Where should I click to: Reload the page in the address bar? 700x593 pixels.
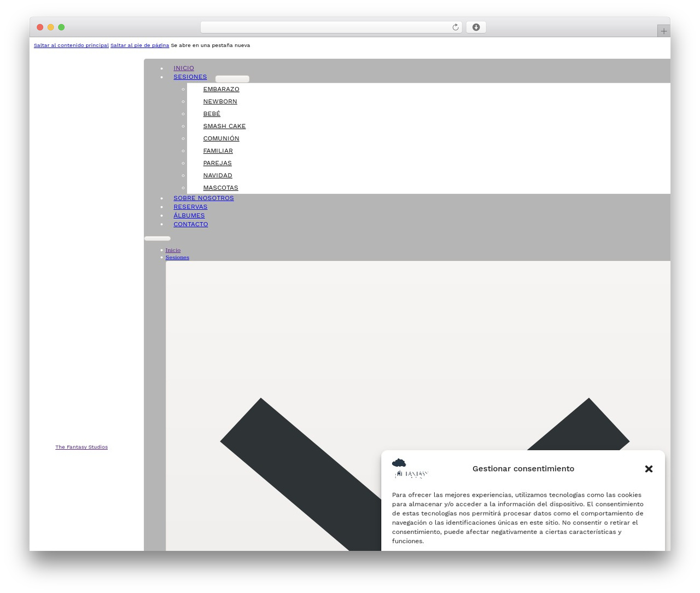pos(455,27)
